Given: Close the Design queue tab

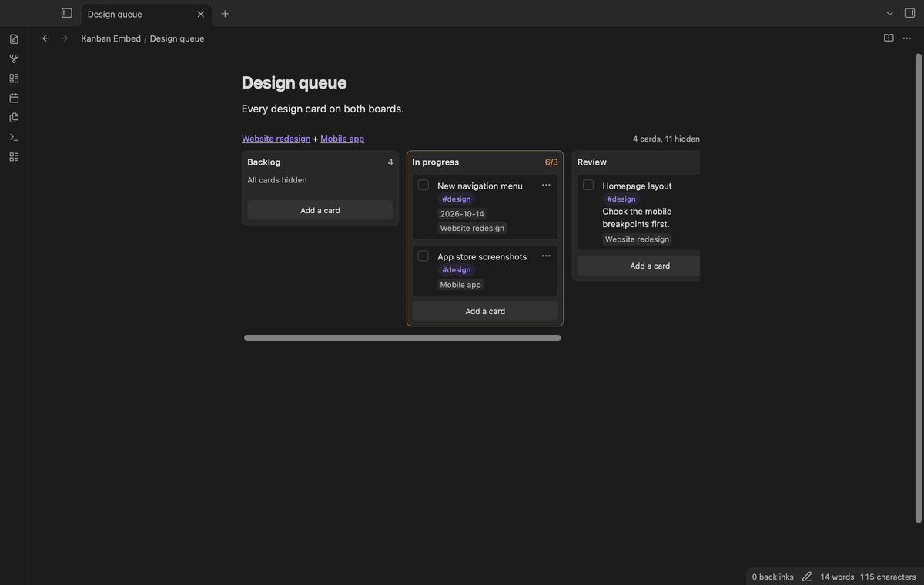Looking at the screenshot, I should point(201,14).
